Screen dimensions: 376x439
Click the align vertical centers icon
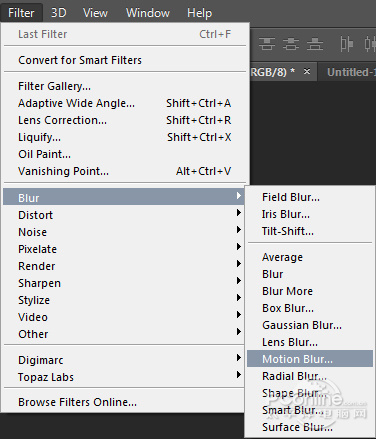click(291, 44)
